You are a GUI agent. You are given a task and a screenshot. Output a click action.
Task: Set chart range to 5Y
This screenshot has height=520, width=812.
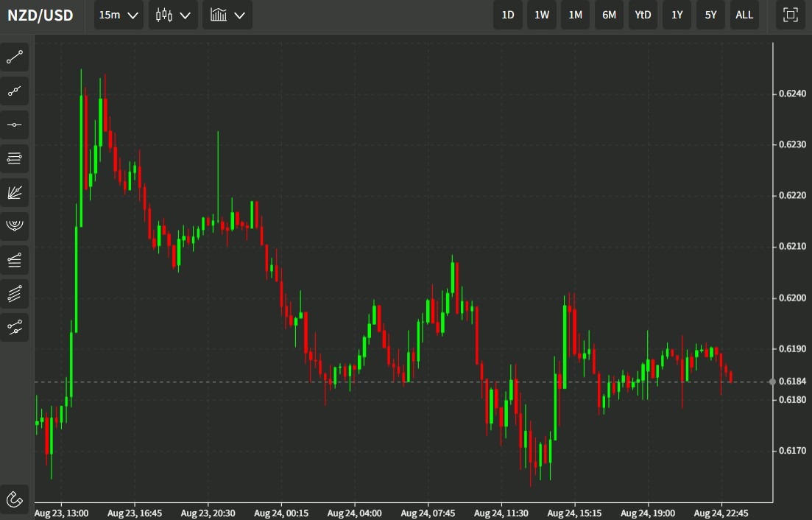click(710, 15)
